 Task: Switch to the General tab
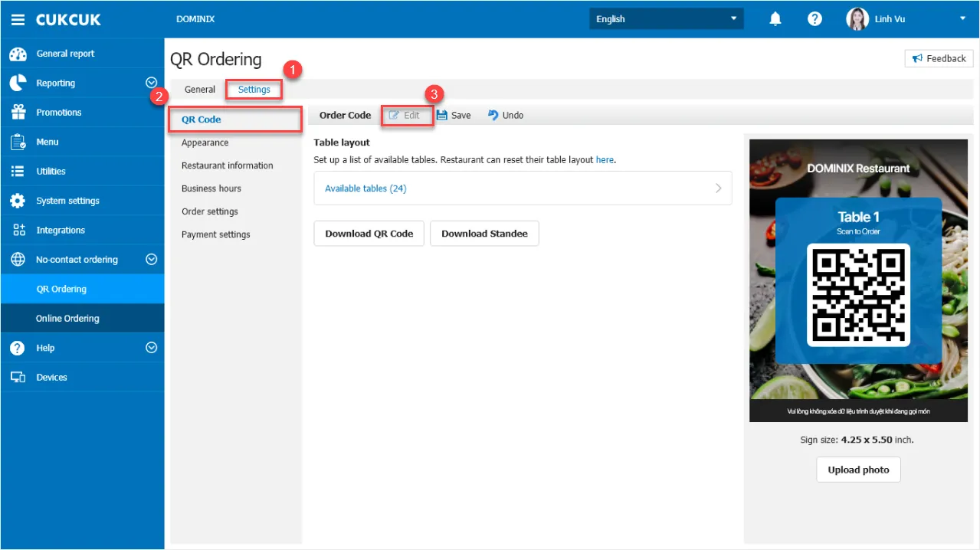click(200, 90)
